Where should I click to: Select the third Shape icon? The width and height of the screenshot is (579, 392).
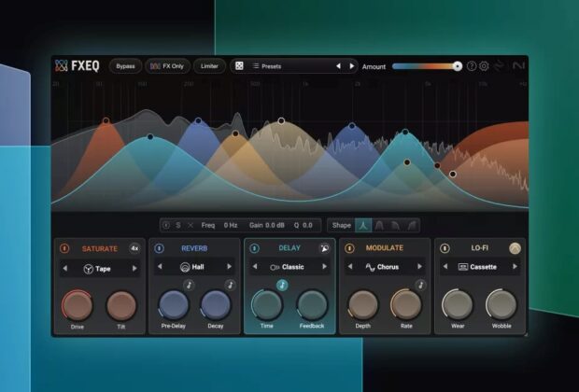tap(395, 225)
